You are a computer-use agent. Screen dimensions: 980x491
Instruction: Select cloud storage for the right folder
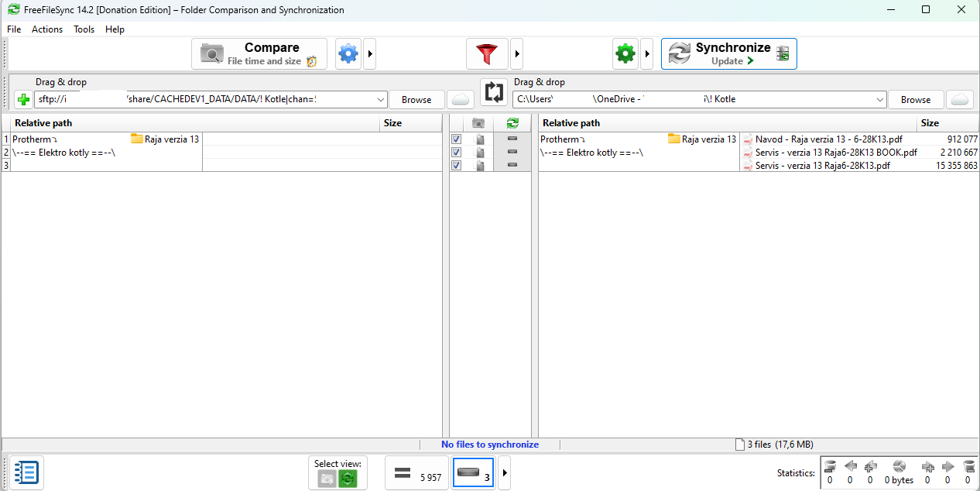[x=960, y=100]
